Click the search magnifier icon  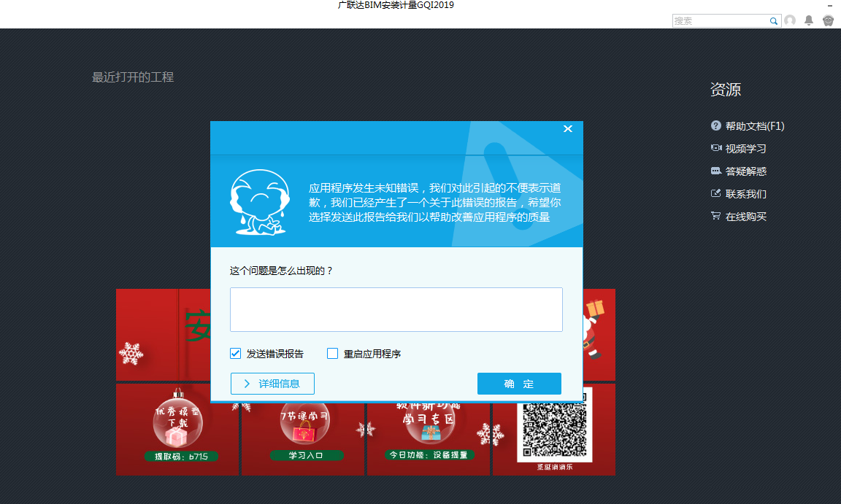773,21
